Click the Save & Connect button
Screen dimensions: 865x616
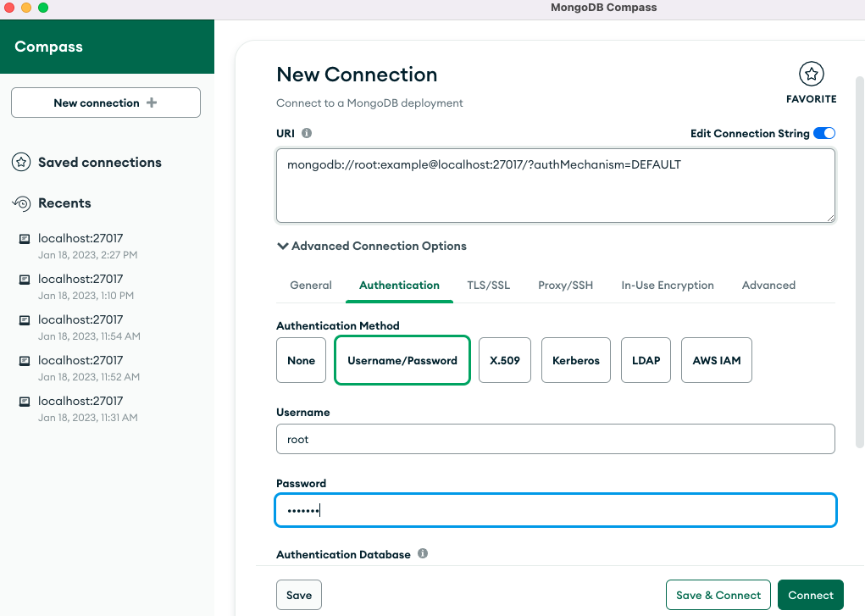(x=718, y=595)
